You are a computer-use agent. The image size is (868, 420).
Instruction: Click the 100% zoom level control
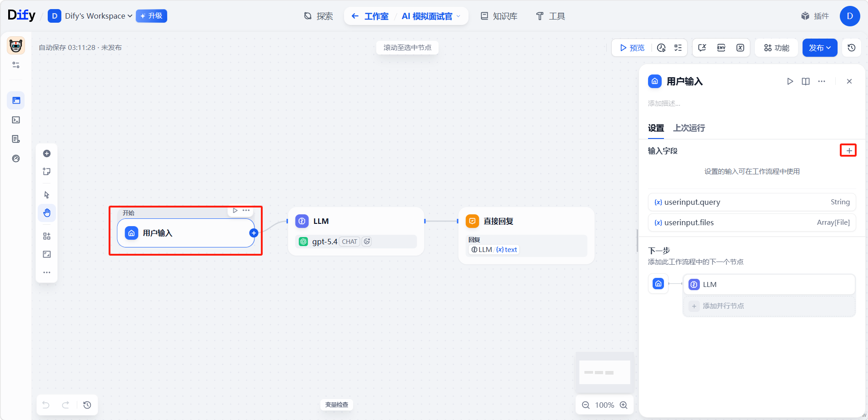point(604,405)
